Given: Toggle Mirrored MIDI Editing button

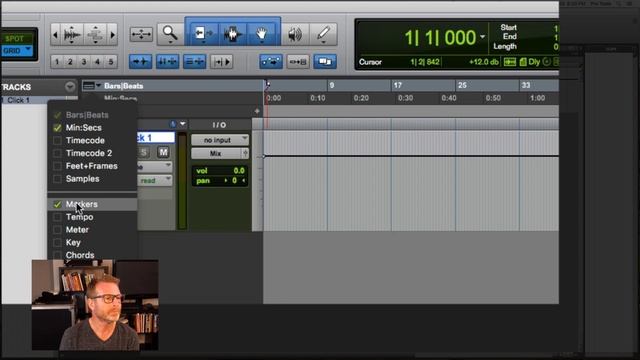Looking at the screenshot, I should coord(298,62).
